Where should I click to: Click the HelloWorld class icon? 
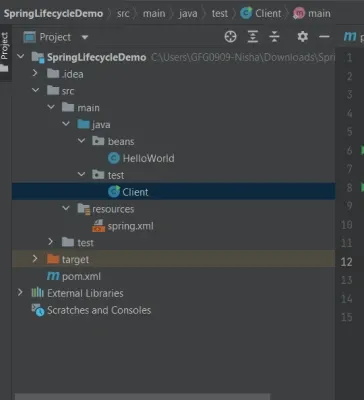pyautogui.click(x=114, y=158)
